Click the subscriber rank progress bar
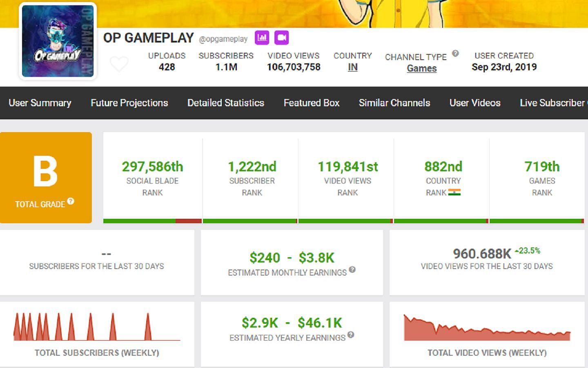Viewport: 588px width, 368px height. pyautogui.click(x=250, y=221)
